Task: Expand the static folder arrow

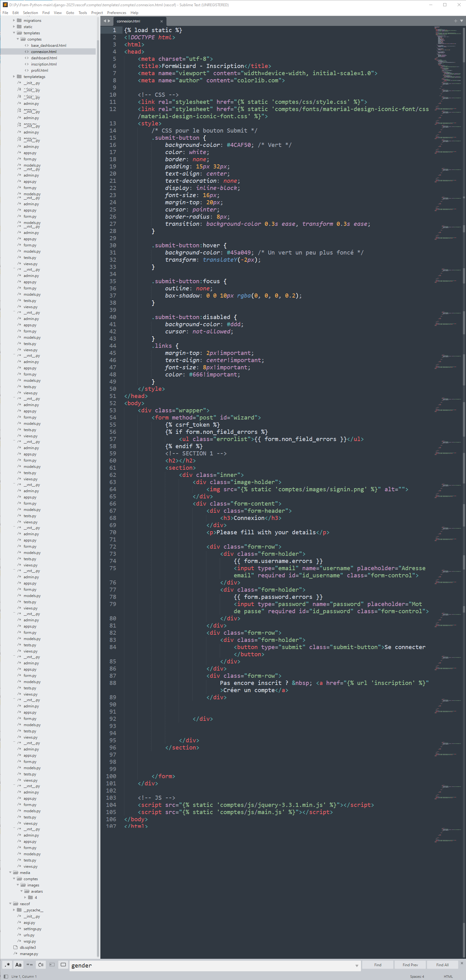Action: 14,27
